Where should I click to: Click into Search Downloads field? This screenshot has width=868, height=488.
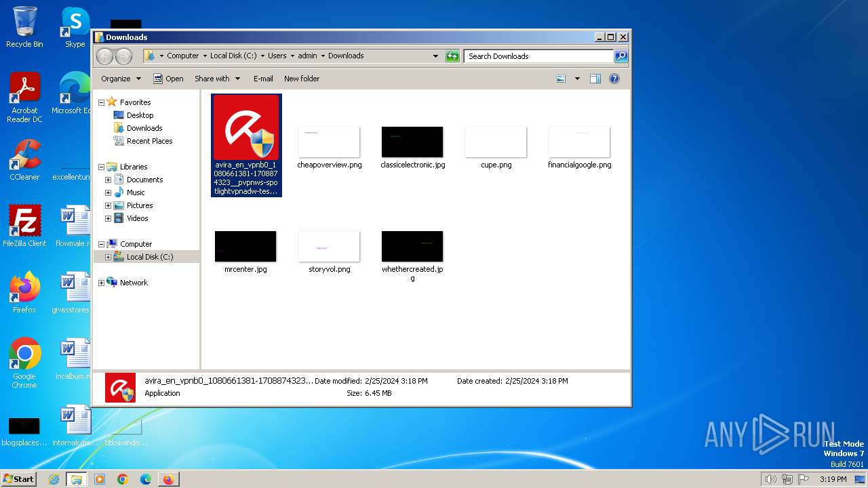coord(539,56)
